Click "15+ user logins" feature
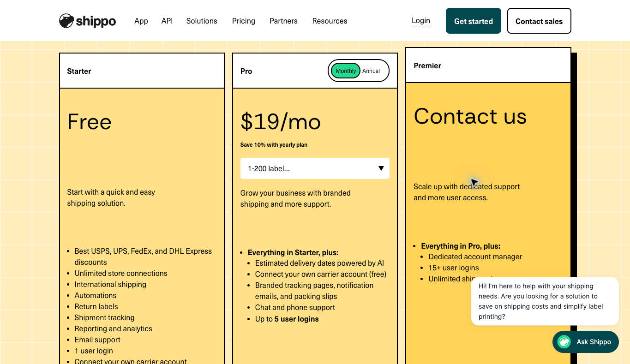 tap(453, 268)
